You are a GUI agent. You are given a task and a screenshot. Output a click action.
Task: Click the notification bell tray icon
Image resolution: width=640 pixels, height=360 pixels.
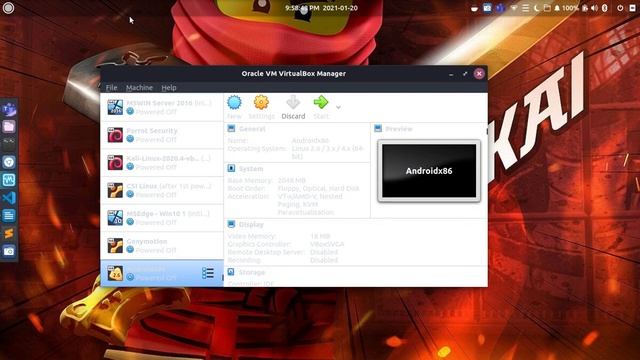click(x=557, y=8)
